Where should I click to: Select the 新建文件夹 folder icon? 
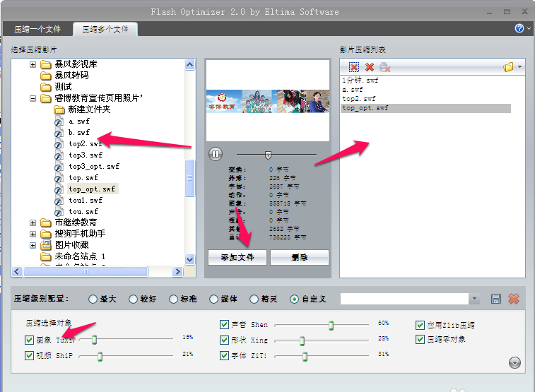59,109
